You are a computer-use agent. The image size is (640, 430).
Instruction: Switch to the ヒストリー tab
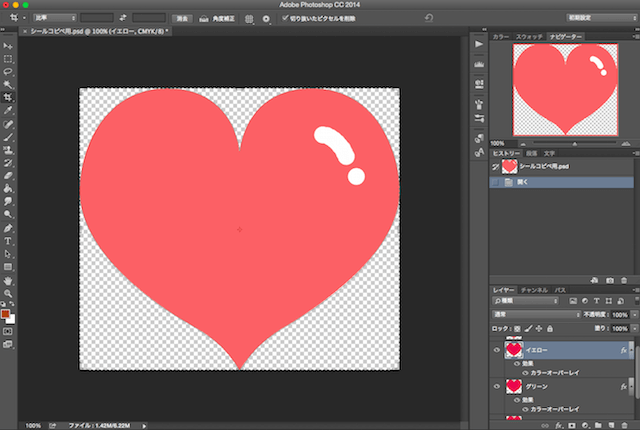pyautogui.click(x=506, y=153)
